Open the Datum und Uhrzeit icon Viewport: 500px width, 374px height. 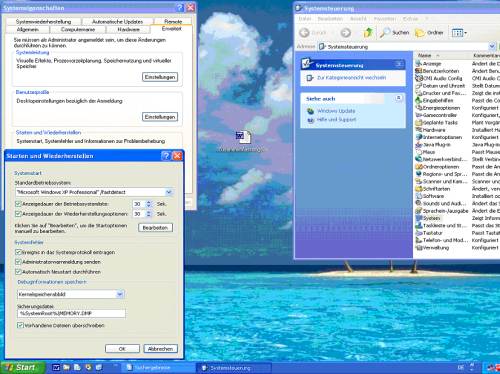[419, 86]
